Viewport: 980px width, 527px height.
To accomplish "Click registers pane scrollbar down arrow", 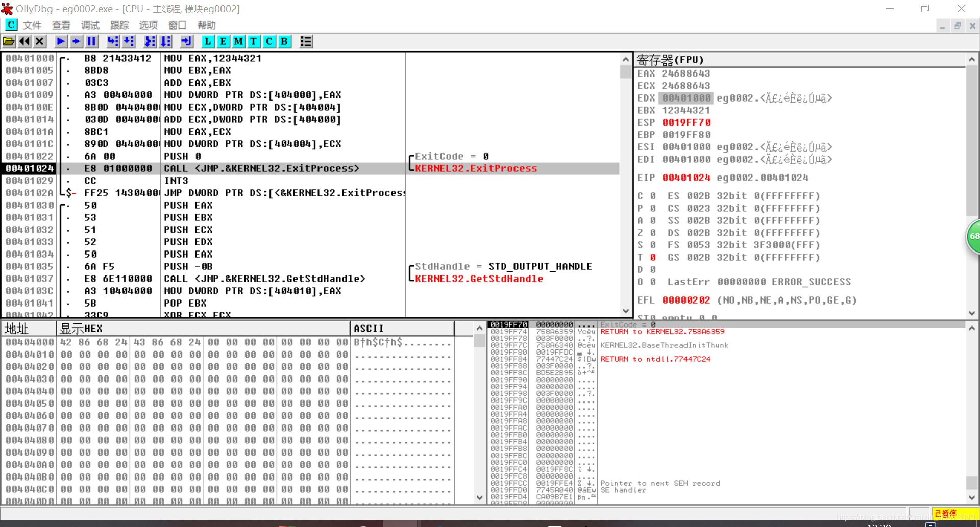I will pos(972,313).
